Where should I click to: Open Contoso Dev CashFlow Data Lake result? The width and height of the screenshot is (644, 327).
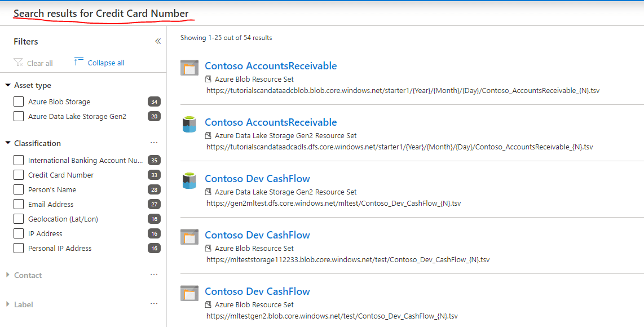point(257,179)
